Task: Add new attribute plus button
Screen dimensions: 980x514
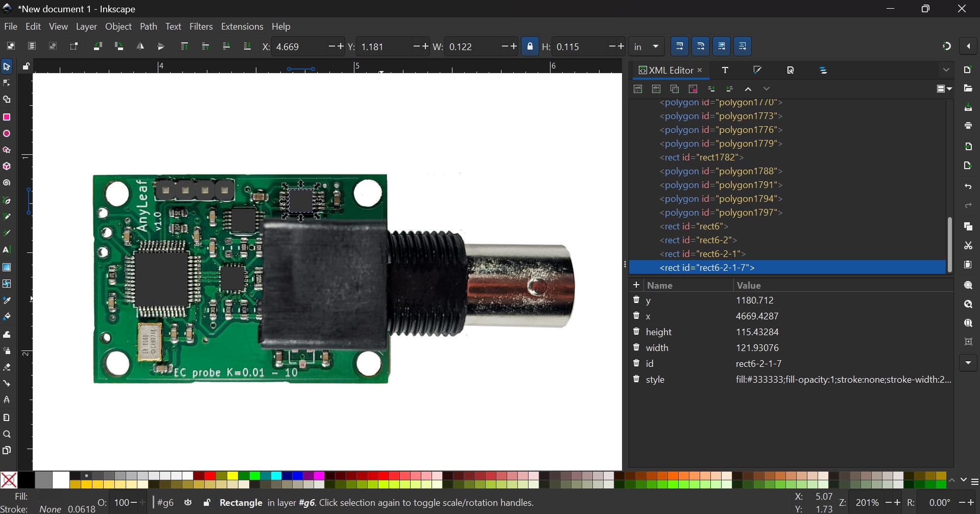Action: click(636, 285)
